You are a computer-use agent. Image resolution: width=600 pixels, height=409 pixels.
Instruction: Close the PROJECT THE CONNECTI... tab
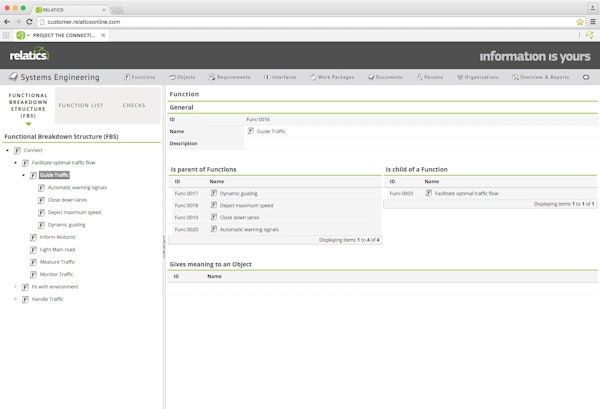click(x=103, y=35)
